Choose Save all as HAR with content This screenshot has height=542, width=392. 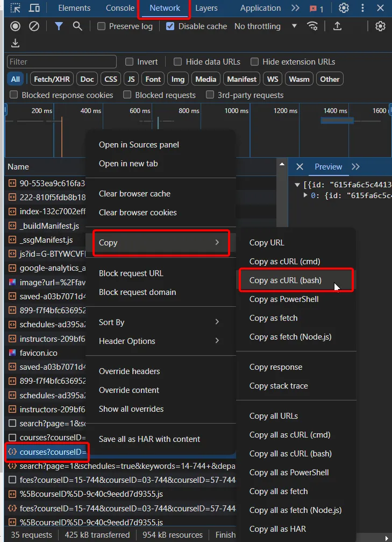161,439
